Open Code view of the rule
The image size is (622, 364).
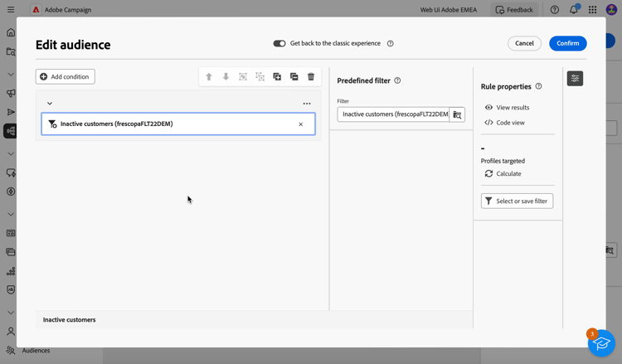tap(504, 123)
